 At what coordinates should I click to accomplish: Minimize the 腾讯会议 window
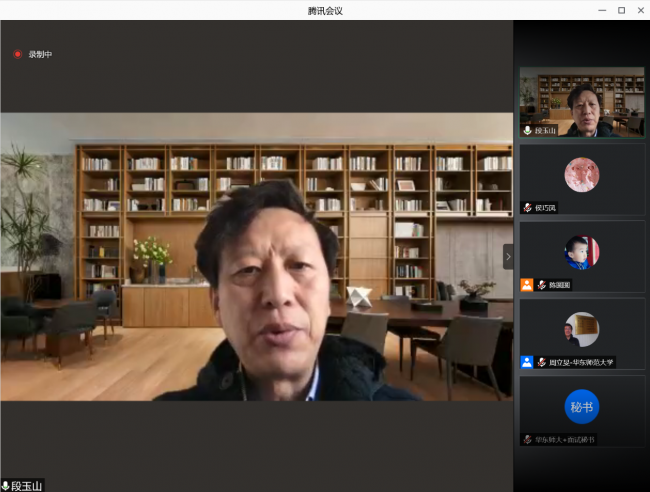tap(599, 10)
